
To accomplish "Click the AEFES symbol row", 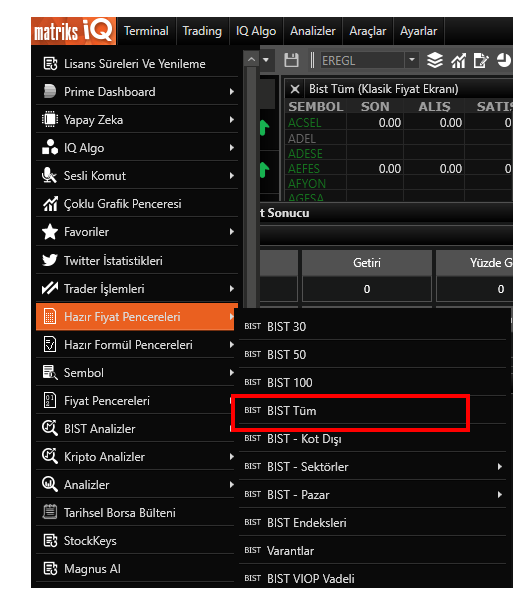I will point(399,169).
